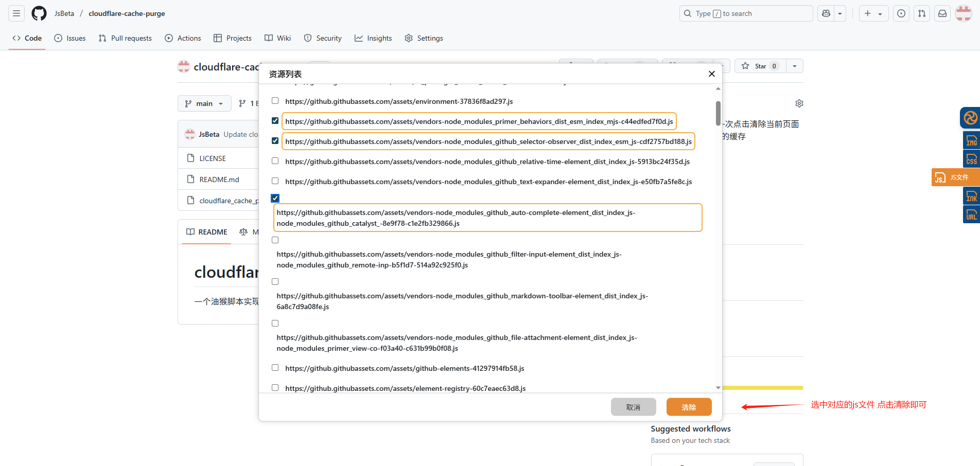The image size is (980, 466).
Task: Click the About section gear icon
Action: click(799, 103)
